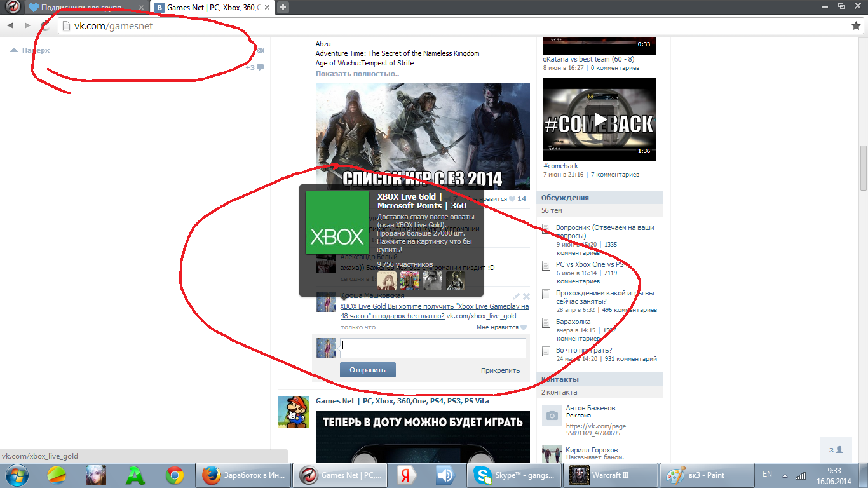View the fourth member avatar in popup
Viewport: 868px width, 488px height.
coord(456,281)
